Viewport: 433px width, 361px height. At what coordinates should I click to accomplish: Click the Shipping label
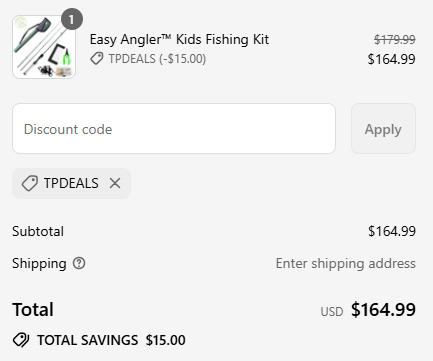(39, 264)
